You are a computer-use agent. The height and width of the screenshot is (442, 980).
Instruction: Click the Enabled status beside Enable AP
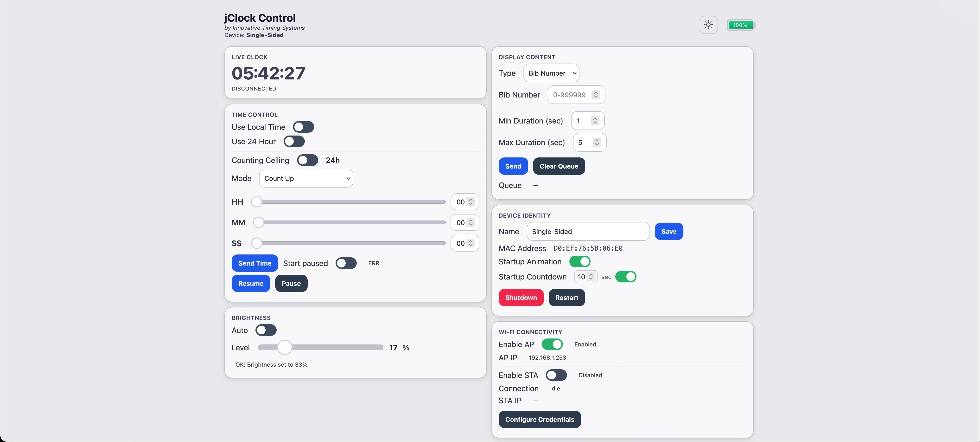point(585,344)
